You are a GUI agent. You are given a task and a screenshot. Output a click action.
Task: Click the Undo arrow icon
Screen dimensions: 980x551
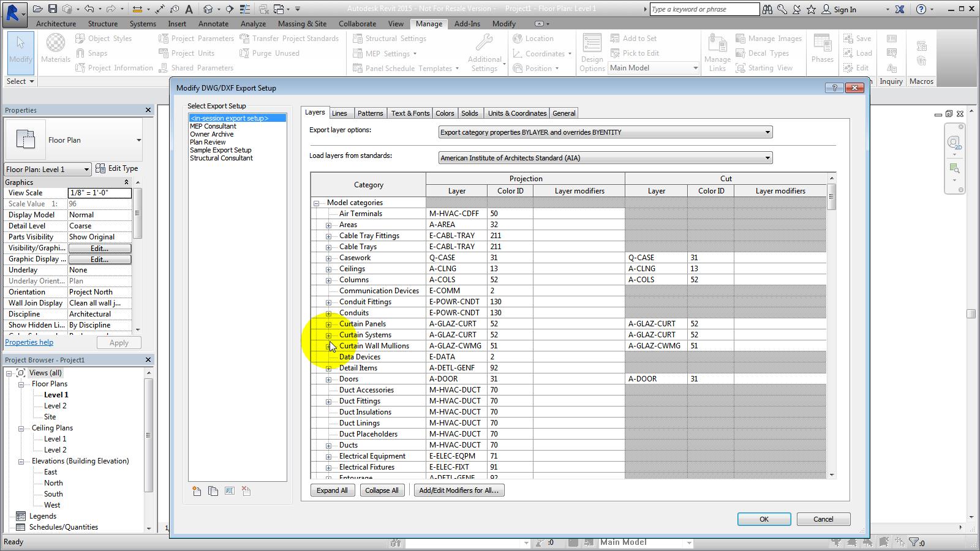pyautogui.click(x=89, y=9)
